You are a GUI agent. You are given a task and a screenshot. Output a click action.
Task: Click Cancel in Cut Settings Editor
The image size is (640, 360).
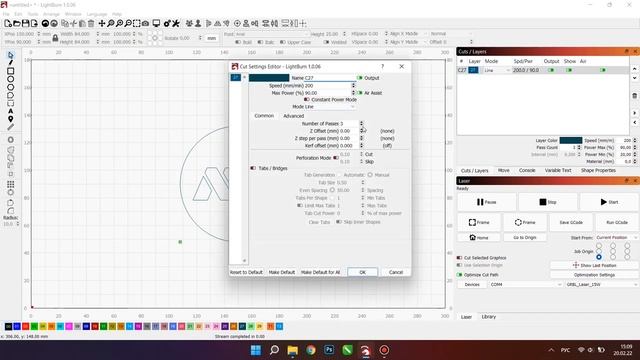pyautogui.click(x=396, y=272)
